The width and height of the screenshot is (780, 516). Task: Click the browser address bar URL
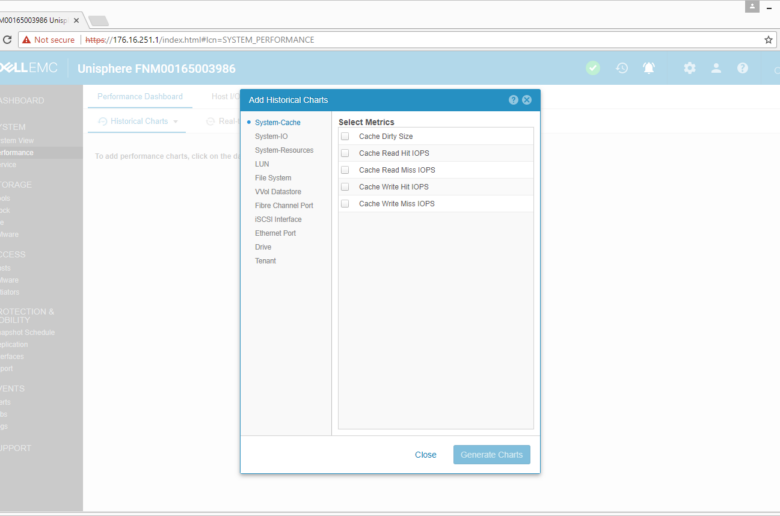(x=199, y=40)
